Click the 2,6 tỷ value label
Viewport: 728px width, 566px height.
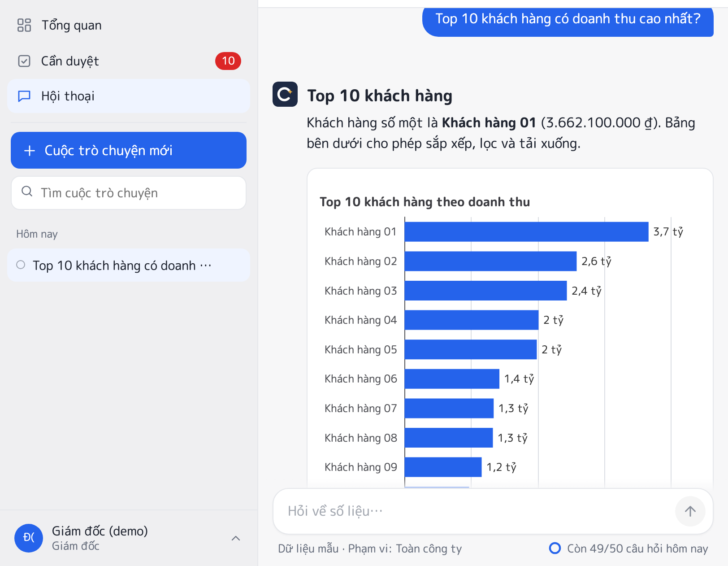(596, 261)
